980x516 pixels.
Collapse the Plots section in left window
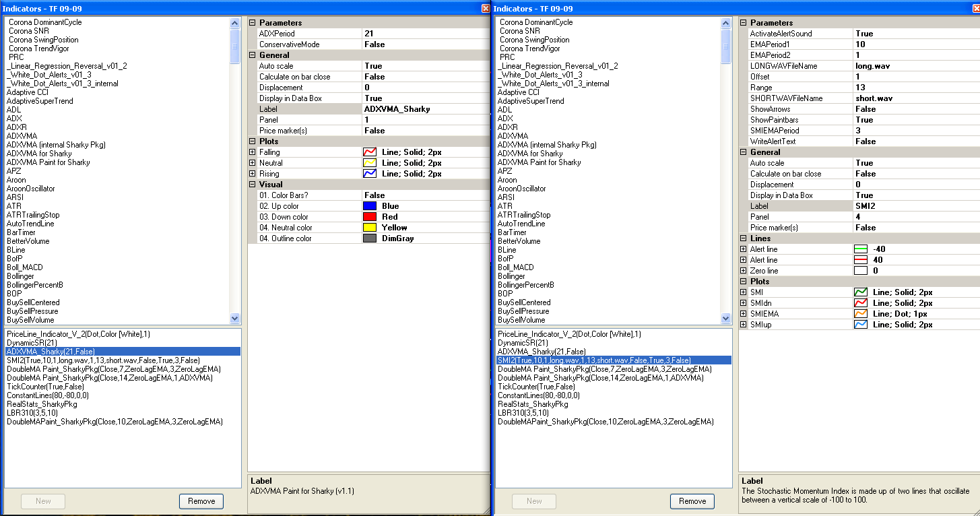[253, 141]
